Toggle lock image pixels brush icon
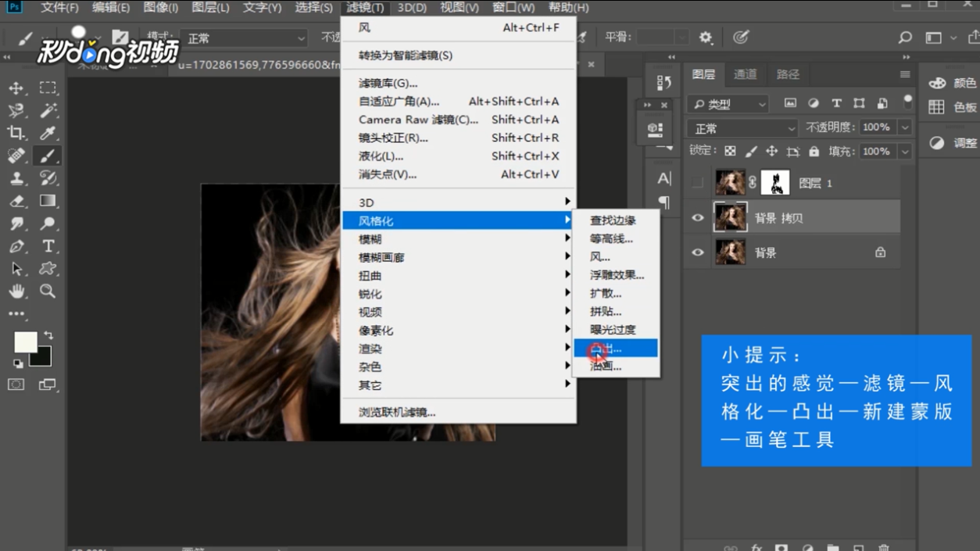The image size is (980, 551). point(751,151)
